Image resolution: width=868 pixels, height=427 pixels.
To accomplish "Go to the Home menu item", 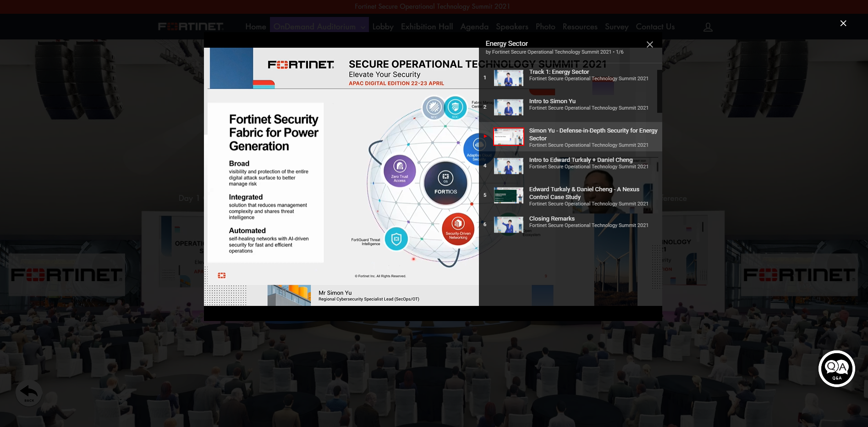I will tap(256, 27).
